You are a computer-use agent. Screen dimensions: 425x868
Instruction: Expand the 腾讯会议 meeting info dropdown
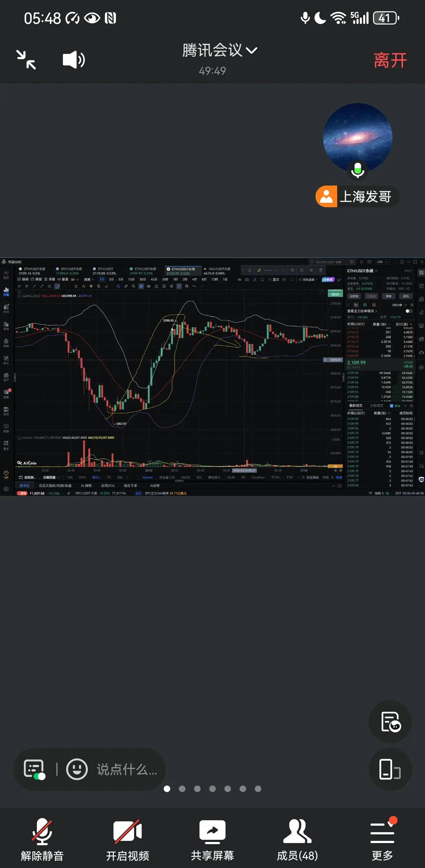click(220, 50)
